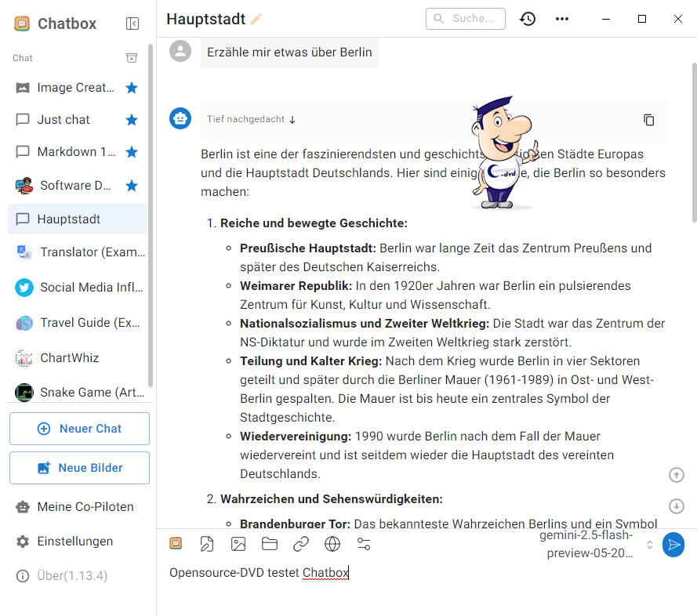Edit the Hauptstadt title with pencil icon

[x=256, y=19]
